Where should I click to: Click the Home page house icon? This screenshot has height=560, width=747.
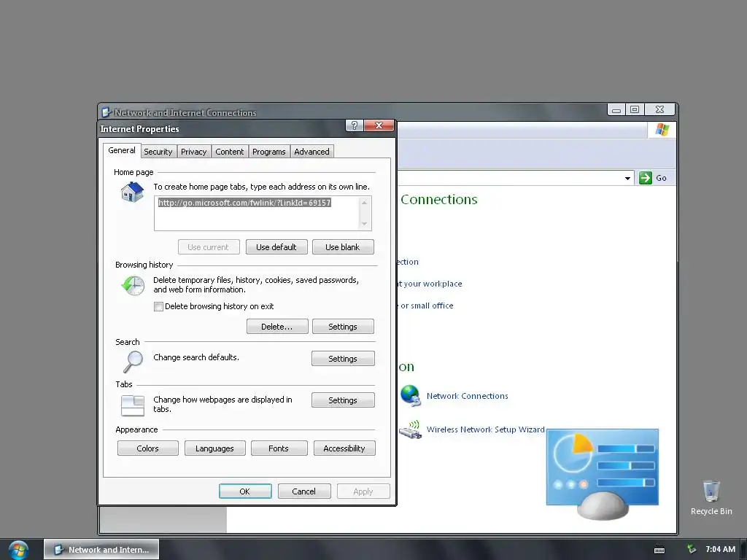[x=132, y=192]
